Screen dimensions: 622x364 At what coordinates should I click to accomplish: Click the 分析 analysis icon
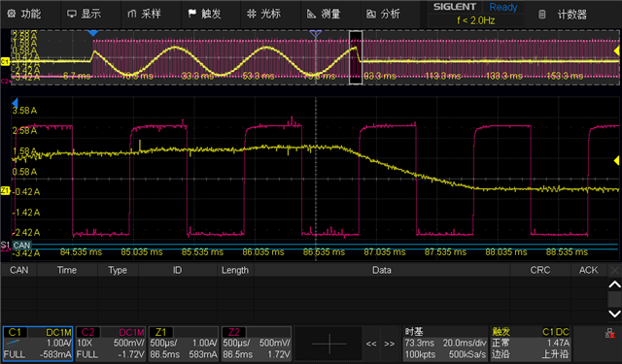[371, 15]
